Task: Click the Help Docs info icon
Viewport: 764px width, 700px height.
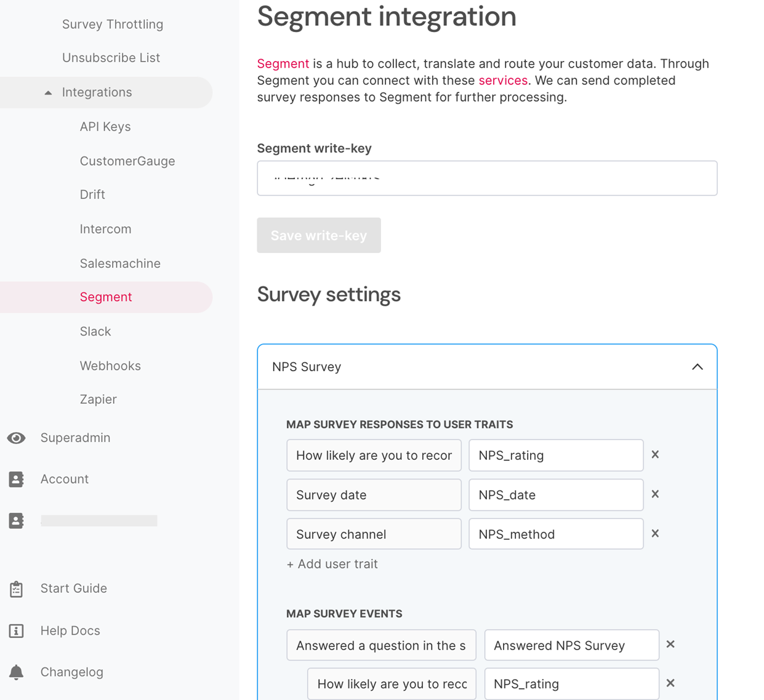Action: pyautogui.click(x=17, y=630)
